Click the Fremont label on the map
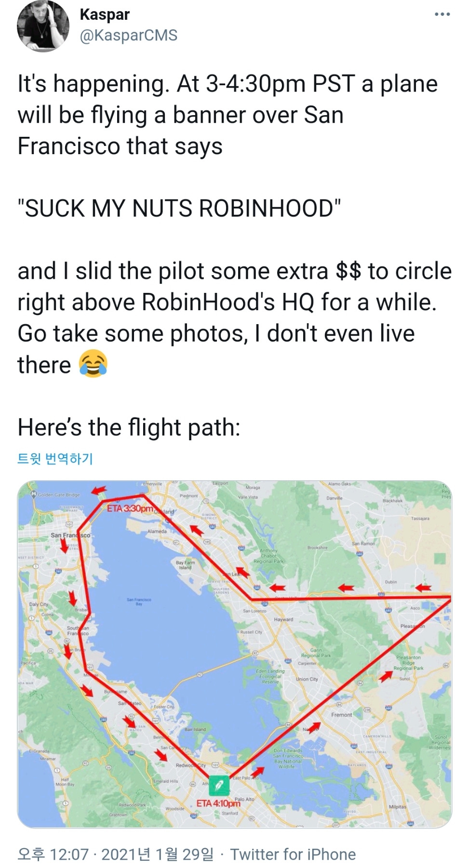Screen dimensions: 468x868 341,715
